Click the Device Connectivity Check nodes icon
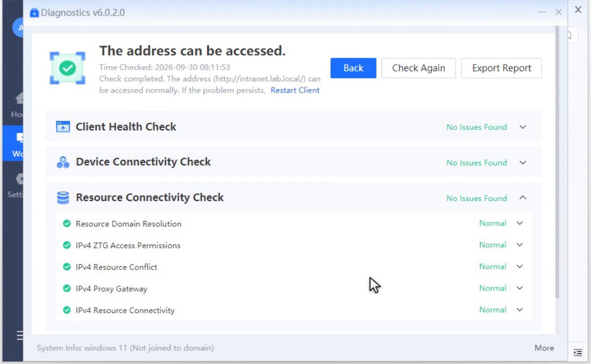591x364 pixels. (x=63, y=162)
